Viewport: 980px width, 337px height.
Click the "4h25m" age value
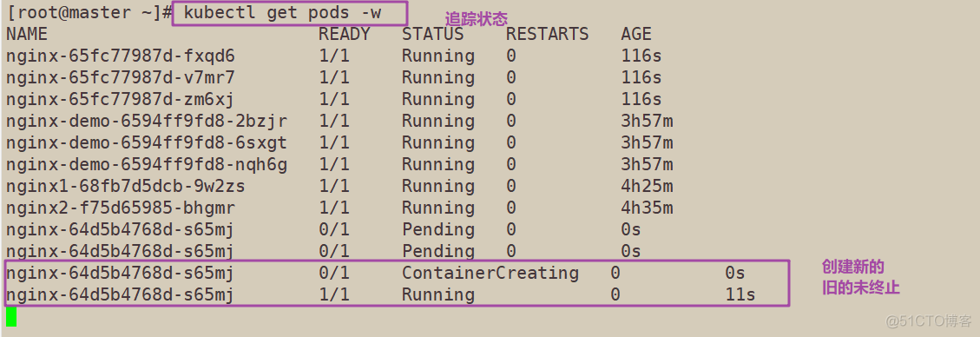(647, 187)
